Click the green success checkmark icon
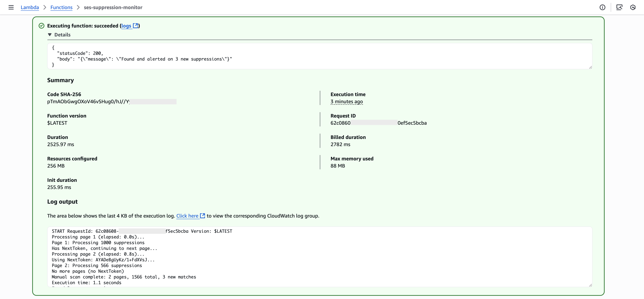The height and width of the screenshot is (299, 644). (42, 26)
